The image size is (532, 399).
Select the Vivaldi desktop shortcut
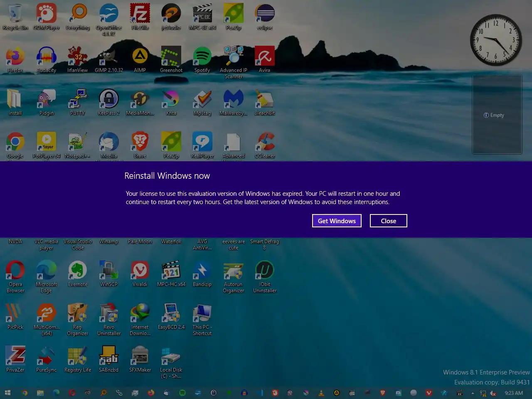point(140,273)
